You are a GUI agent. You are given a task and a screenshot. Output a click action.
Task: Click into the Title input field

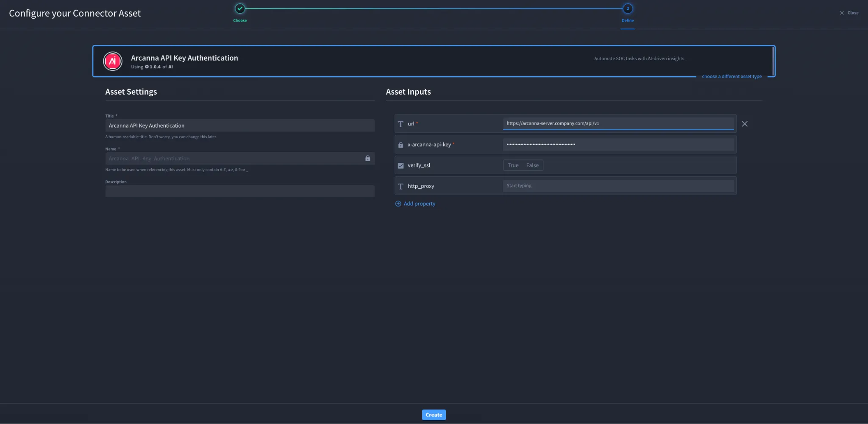point(240,126)
